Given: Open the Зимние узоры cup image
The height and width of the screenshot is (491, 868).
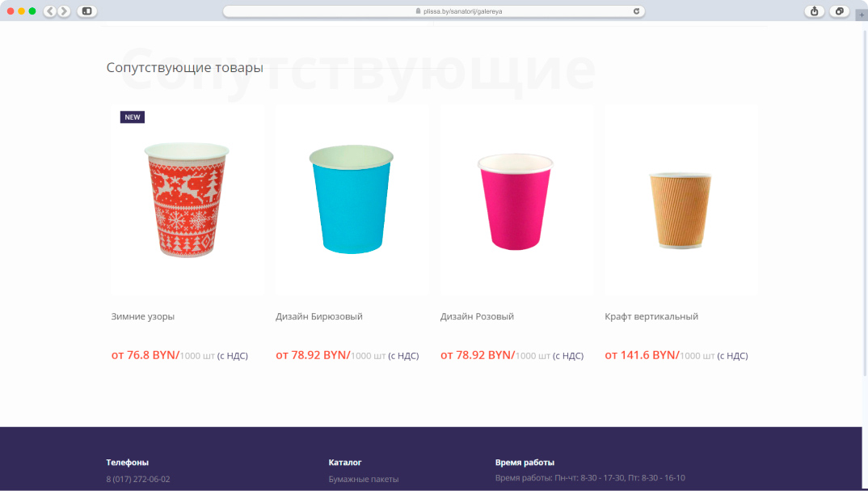Looking at the screenshot, I should 187,200.
